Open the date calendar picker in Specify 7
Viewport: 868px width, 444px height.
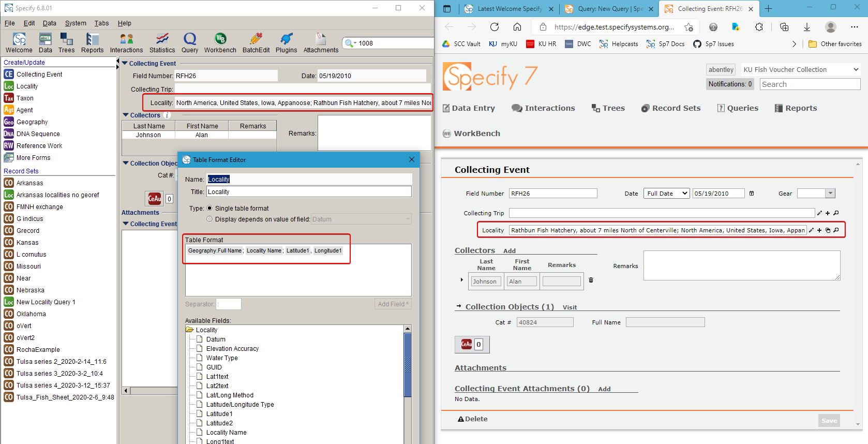point(752,194)
